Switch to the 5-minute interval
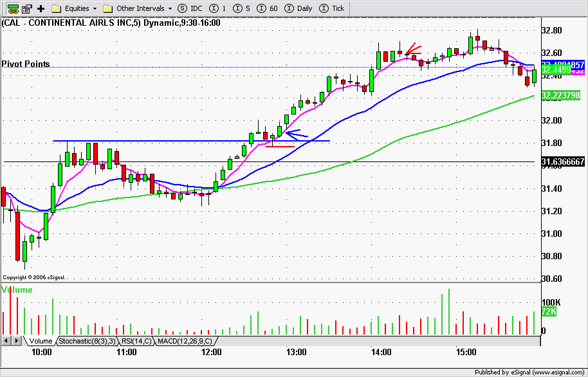588x377 pixels. [242, 8]
